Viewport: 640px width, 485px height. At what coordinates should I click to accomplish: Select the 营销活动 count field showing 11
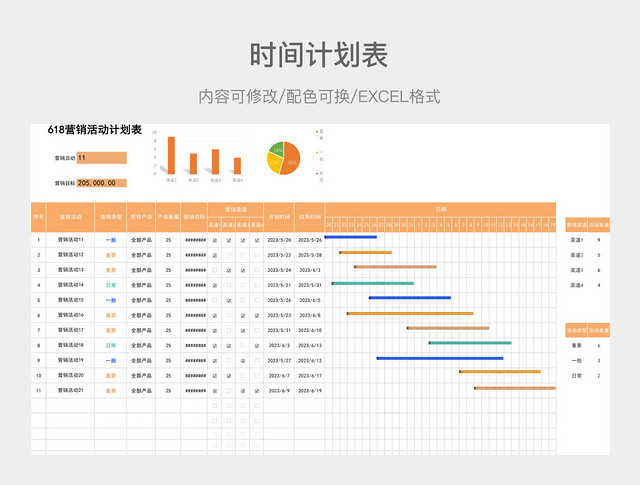pos(102,158)
